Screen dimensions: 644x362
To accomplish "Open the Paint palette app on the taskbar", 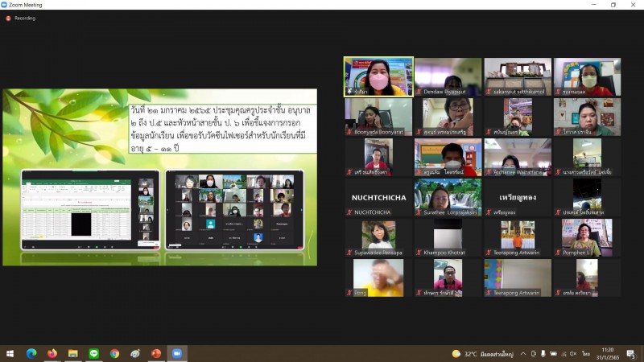I will pyautogui.click(x=135, y=353).
